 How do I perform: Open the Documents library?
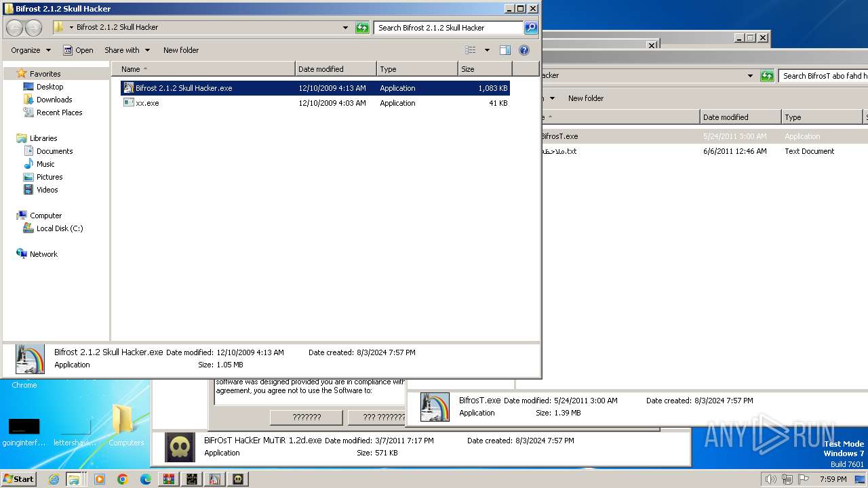(54, 151)
